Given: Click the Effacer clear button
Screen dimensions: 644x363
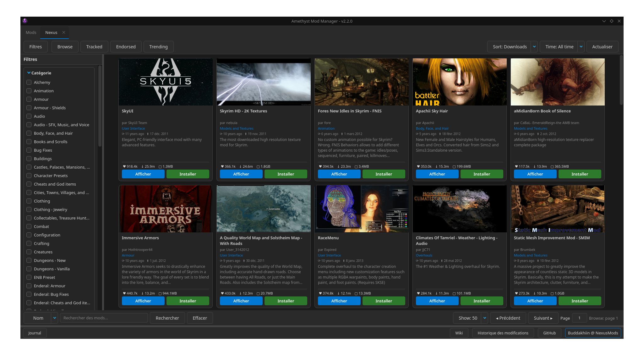Looking at the screenshot, I should point(200,318).
